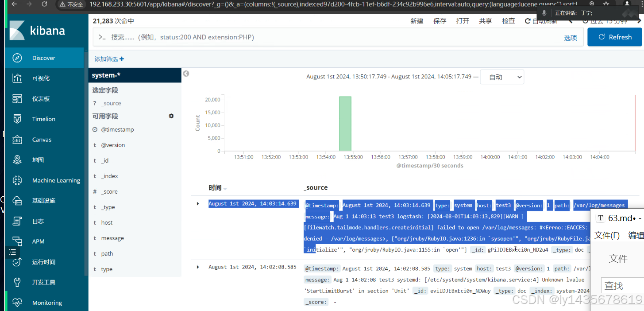644x311 pixels.
Task: Open the 日志 logs icon
Action: coord(17,221)
